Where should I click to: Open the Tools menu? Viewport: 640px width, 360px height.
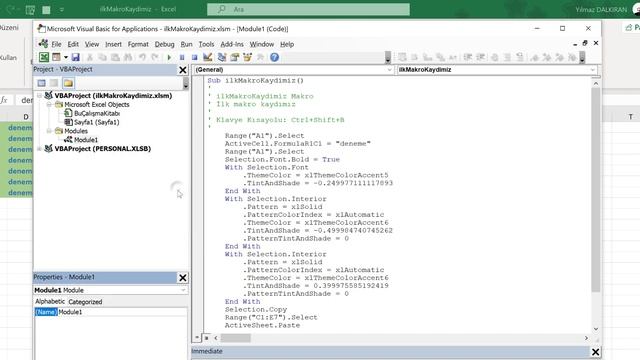(206, 44)
